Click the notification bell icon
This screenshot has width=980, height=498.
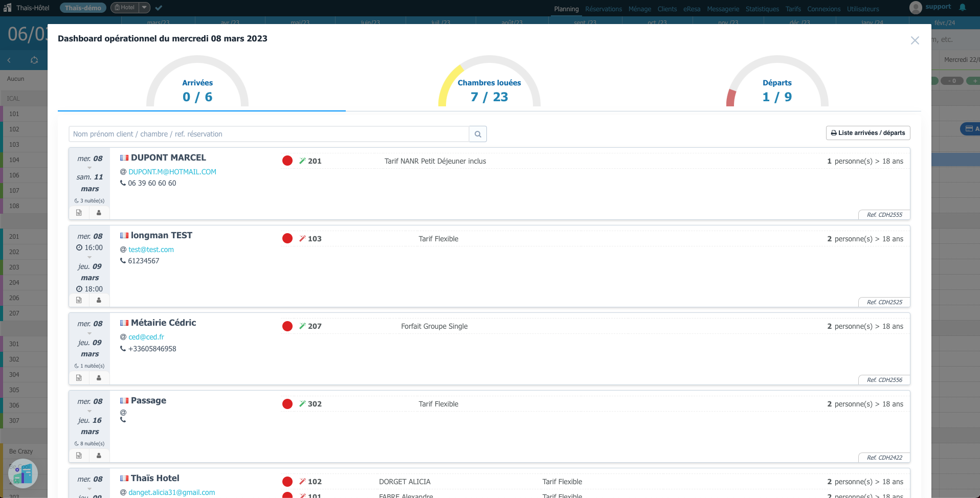tap(963, 7)
